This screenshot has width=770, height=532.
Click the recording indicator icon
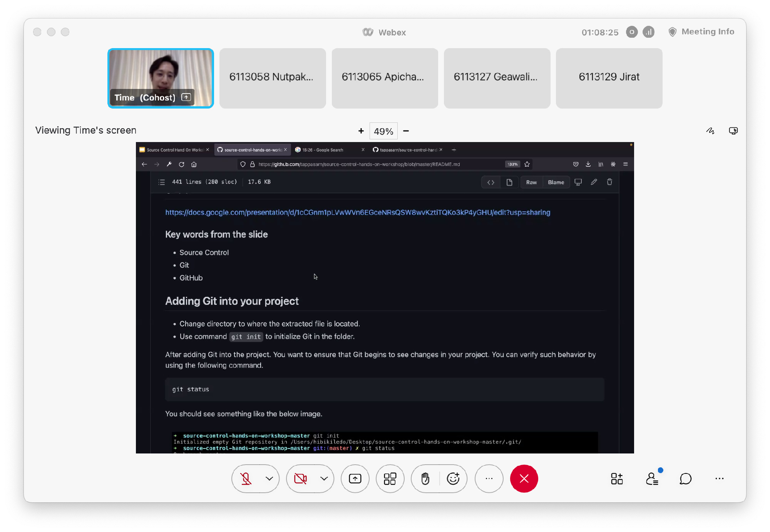pos(632,32)
